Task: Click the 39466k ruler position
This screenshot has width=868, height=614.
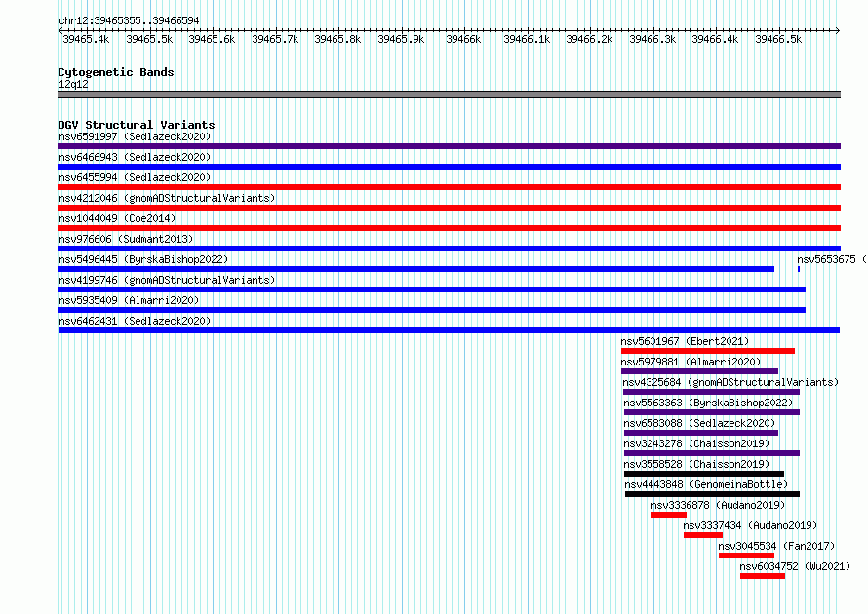Action: coord(463,39)
